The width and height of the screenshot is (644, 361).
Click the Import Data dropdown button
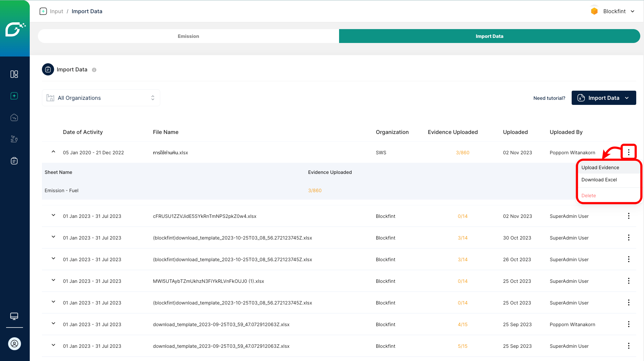click(603, 98)
